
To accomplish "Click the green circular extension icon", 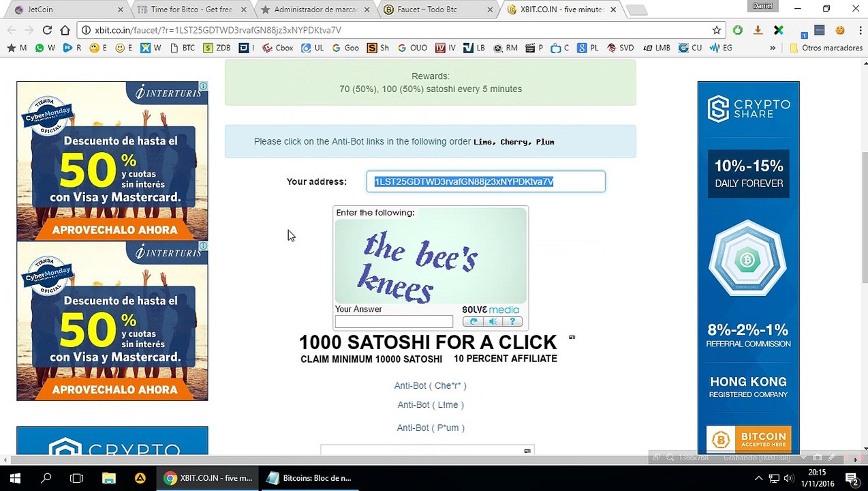I will coord(738,30).
